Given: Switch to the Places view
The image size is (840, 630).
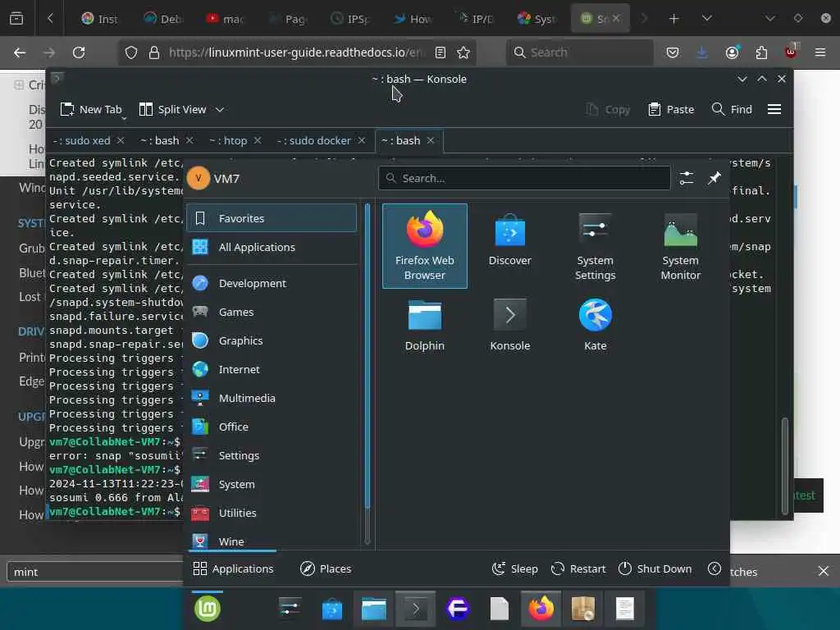Looking at the screenshot, I should pos(326,569).
